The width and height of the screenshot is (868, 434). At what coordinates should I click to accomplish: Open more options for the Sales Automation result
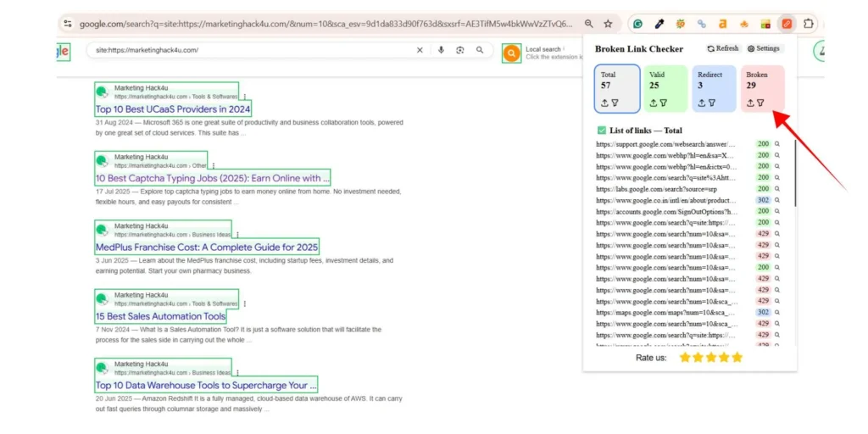[x=245, y=303]
